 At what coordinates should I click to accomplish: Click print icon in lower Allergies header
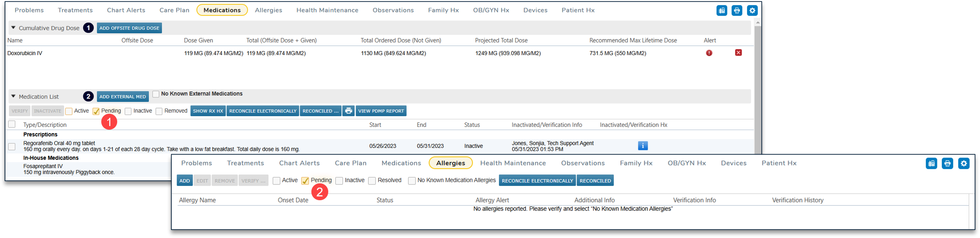click(x=947, y=164)
